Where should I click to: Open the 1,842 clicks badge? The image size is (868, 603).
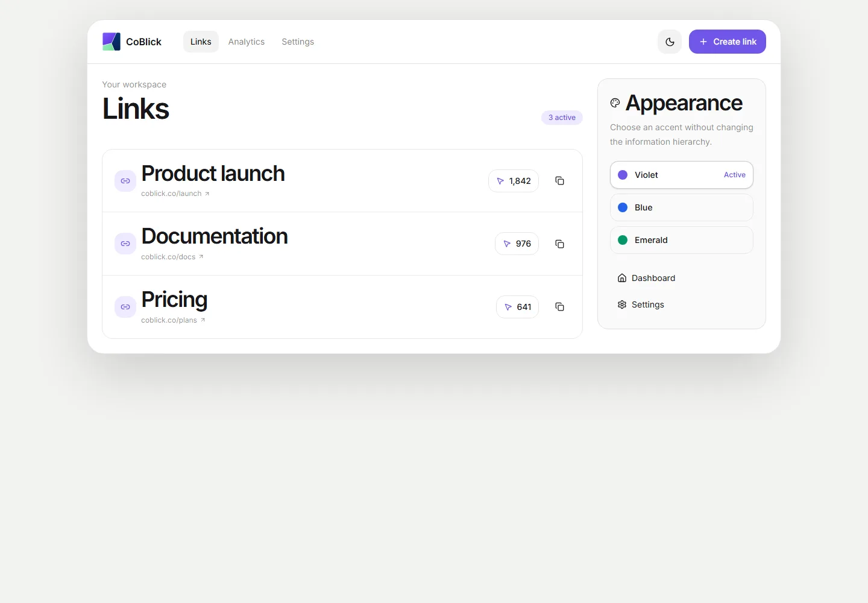coord(514,181)
